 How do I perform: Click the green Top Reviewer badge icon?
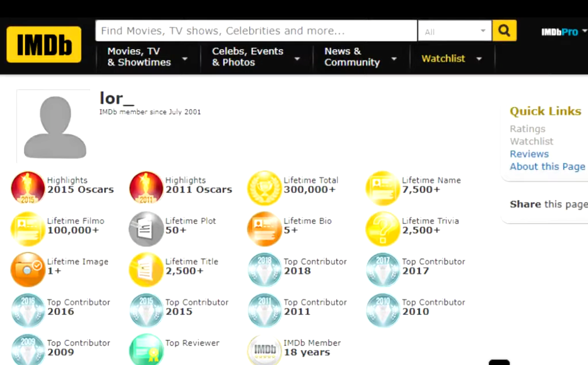[146, 349]
